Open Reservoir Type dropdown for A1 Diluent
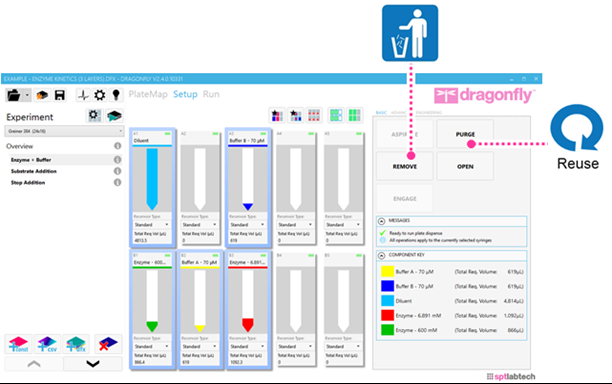 pos(152,225)
